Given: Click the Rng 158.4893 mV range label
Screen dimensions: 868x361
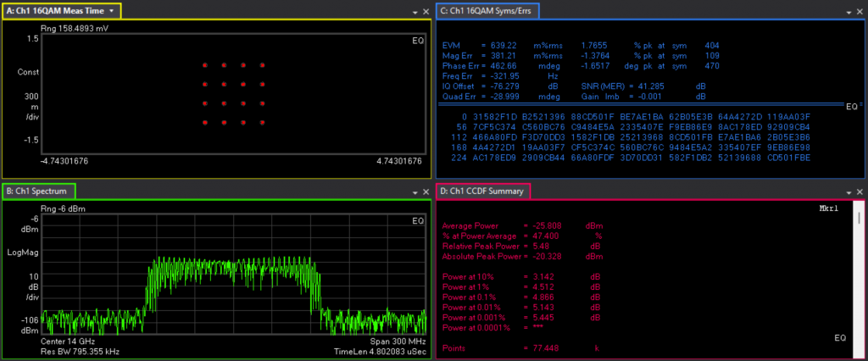Looking at the screenshot, I should click(x=75, y=28).
